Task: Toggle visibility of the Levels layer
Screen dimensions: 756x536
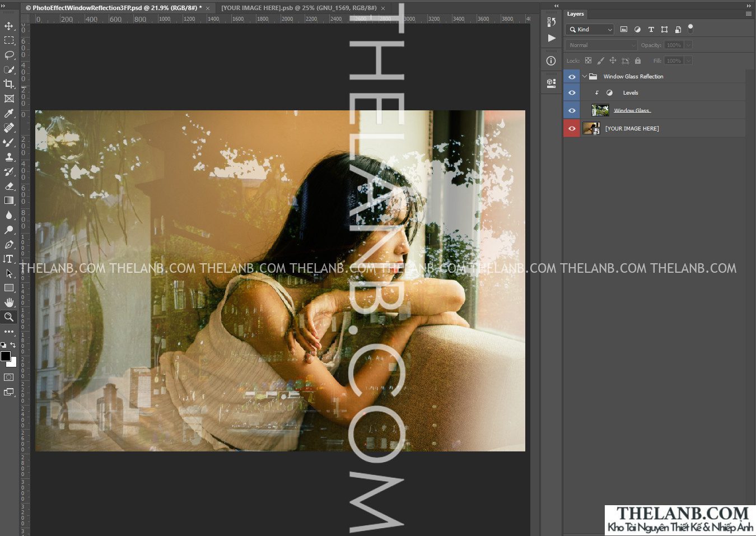Action: tap(572, 93)
